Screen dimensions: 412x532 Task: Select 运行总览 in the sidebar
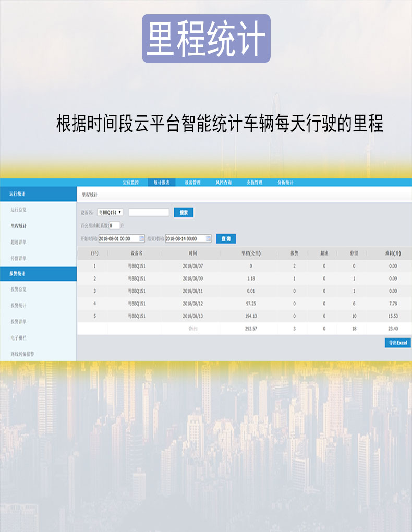tap(18, 210)
